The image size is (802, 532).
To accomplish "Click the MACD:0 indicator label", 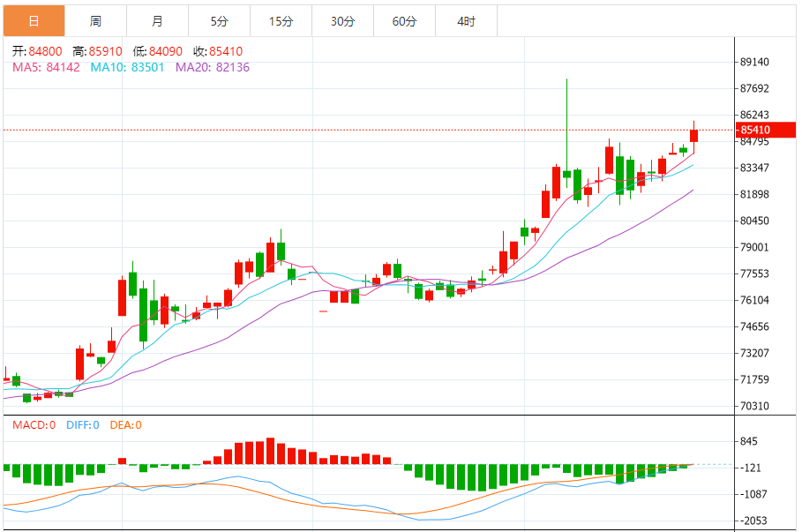I will tap(34, 425).
